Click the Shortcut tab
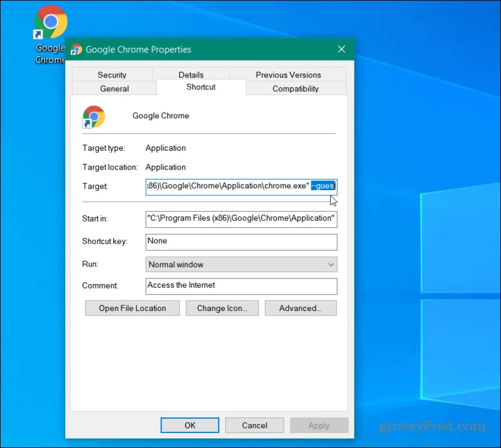Image resolution: width=501 pixels, height=448 pixels. pos(201,87)
